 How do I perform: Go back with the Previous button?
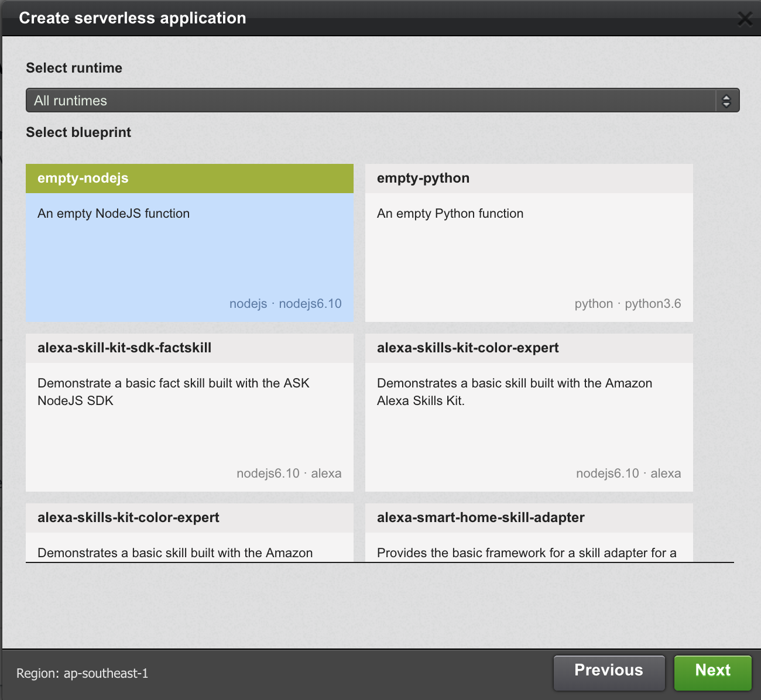pos(609,673)
